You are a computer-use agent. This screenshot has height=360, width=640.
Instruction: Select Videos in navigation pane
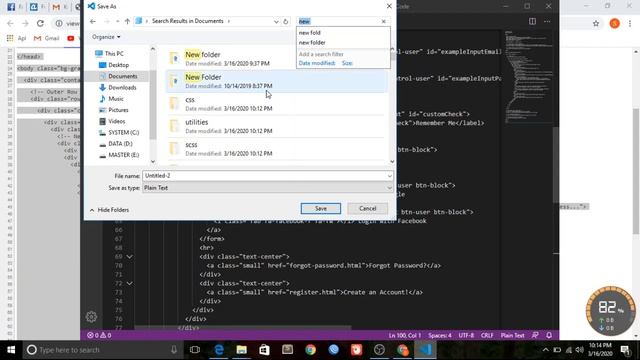pos(112,121)
